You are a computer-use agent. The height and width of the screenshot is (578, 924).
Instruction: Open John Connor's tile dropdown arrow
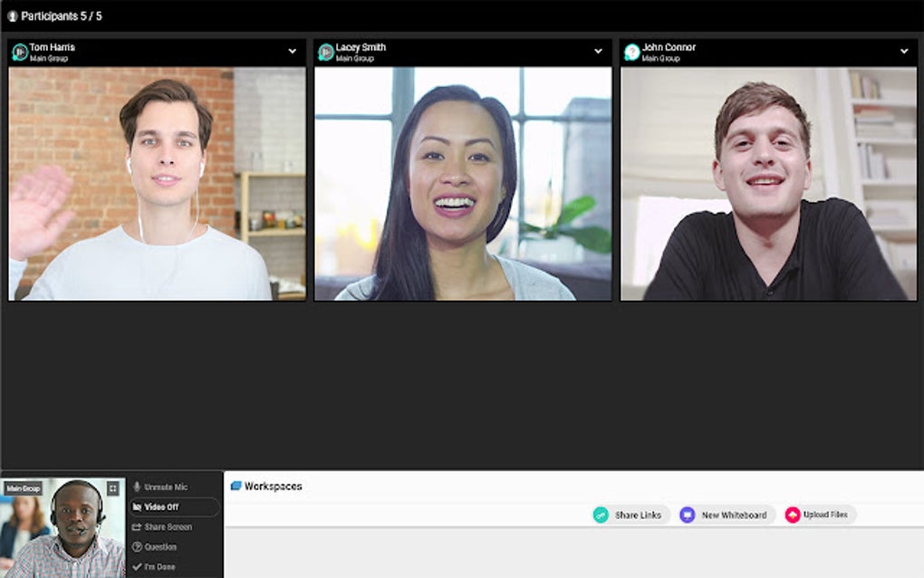[x=903, y=51]
